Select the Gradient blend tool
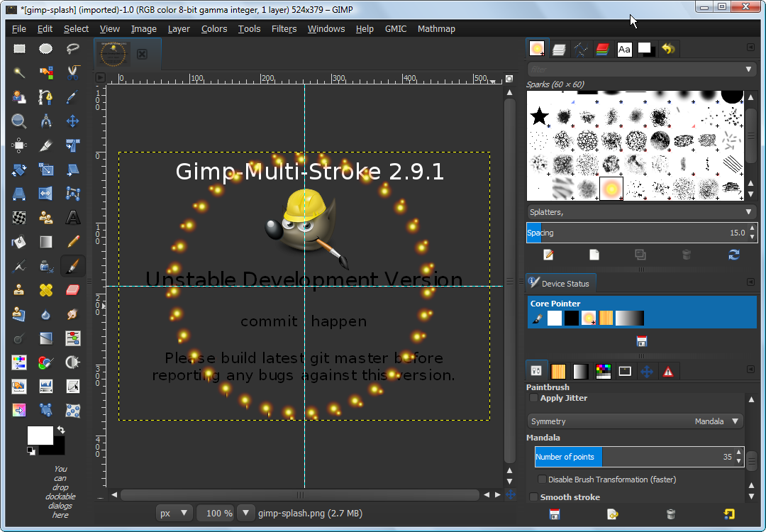The width and height of the screenshot is (766, 532). 46,241
